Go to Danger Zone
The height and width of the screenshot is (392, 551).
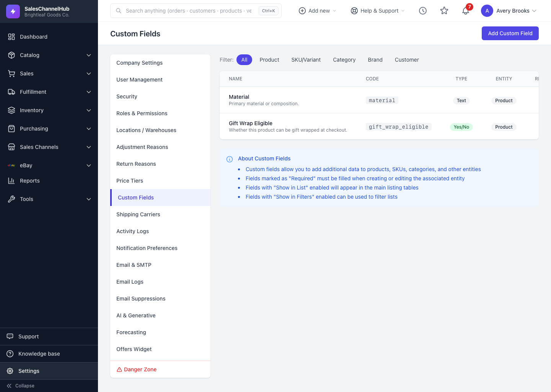point(160,369)
